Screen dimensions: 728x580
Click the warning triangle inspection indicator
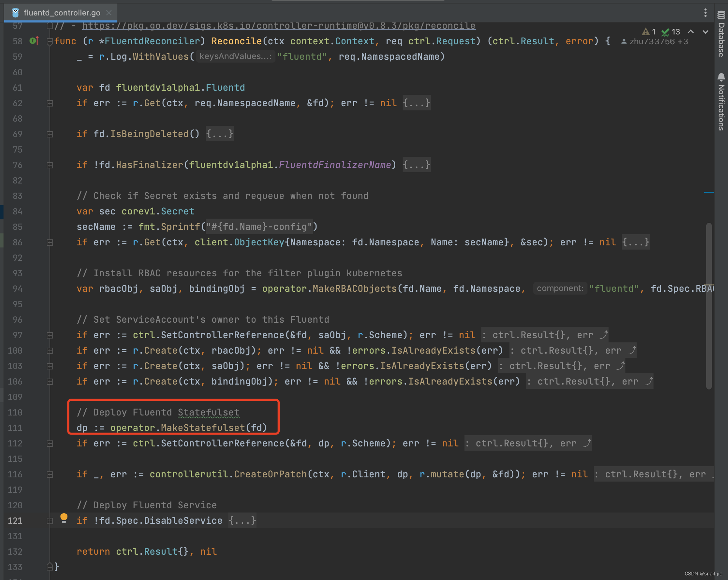[645, 32]
